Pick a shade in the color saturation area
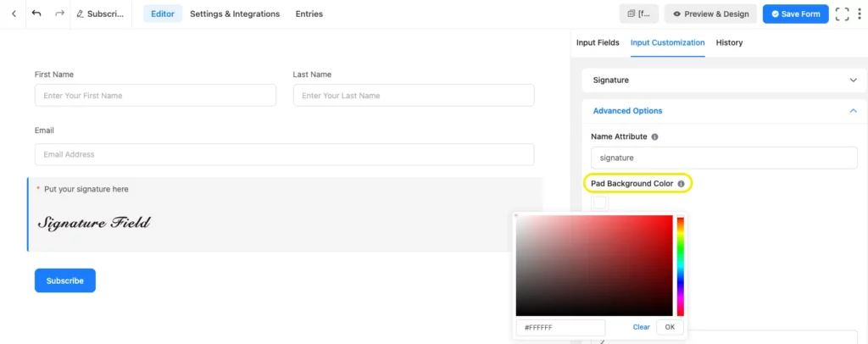 click(594, 265)
